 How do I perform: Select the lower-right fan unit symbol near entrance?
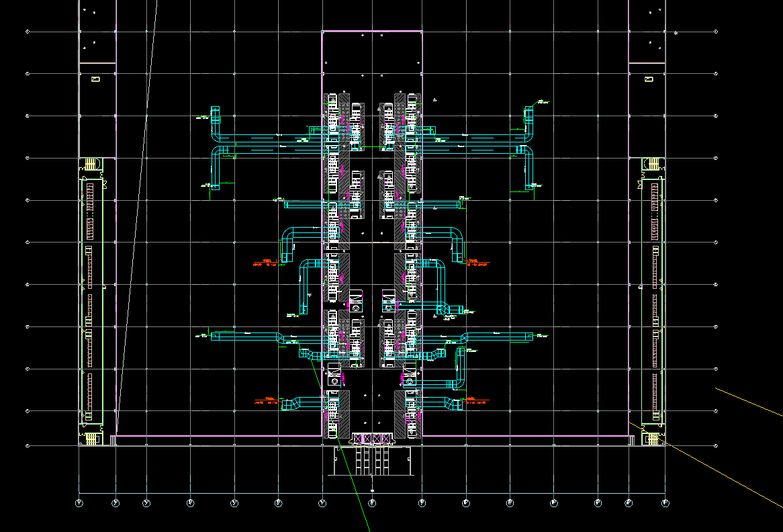410,374
